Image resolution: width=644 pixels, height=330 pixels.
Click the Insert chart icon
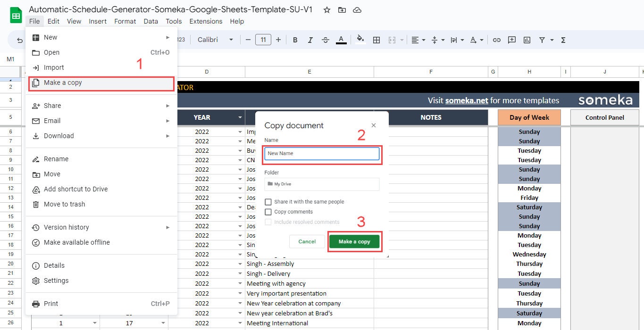pyautogui.click(x=527, y=40)
